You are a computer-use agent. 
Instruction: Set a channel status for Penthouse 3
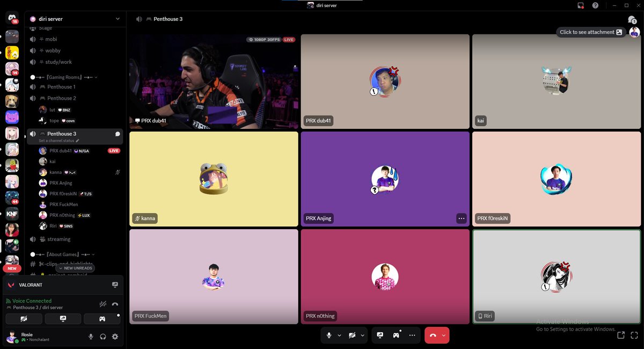coord(59,141)
